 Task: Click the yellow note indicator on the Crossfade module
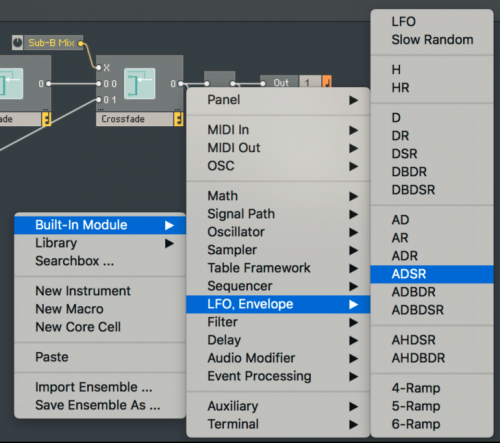pyautogui.click(x=178, y=119)
